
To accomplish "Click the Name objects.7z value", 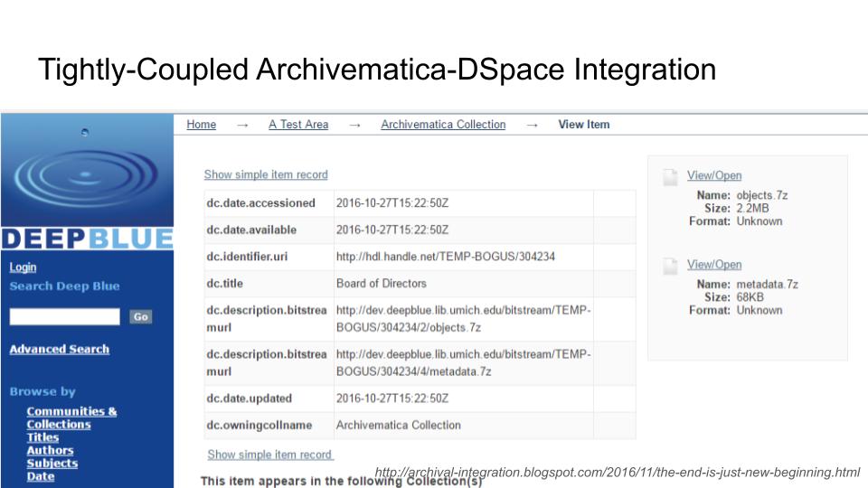I will (761, 195).
